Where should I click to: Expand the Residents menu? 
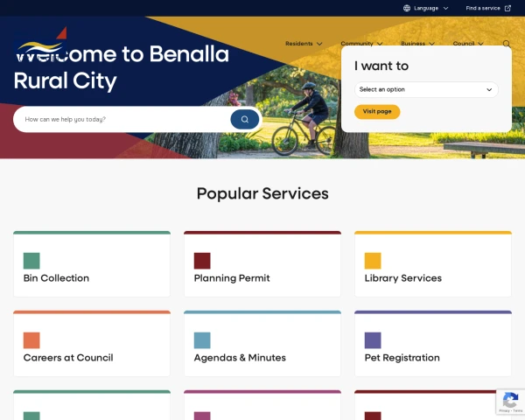pyautogui.click(x=304, y=44)
